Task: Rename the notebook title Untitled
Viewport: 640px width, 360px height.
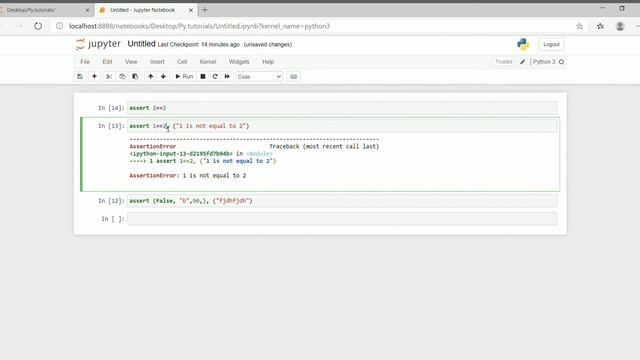Action: (141, 44)
